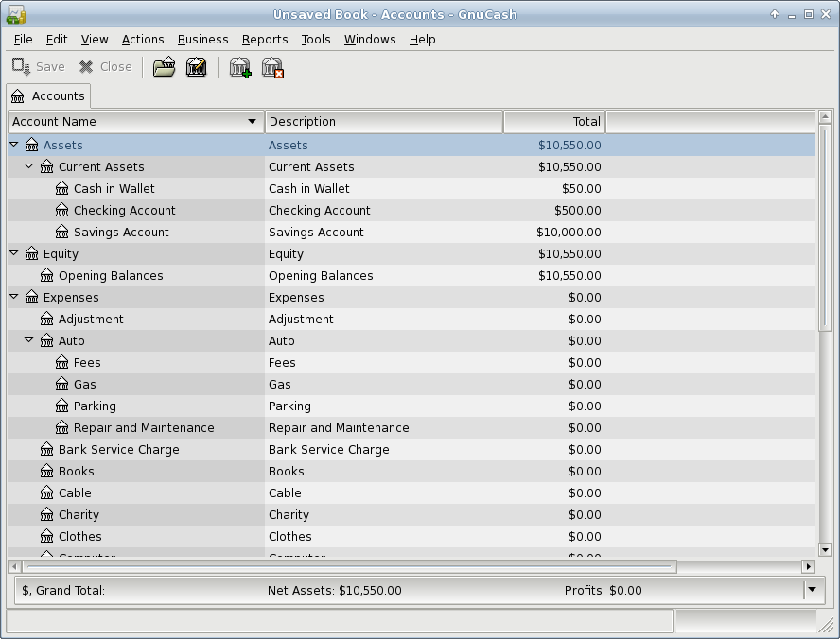
Task: Sort by the Description column header
Action: point(384,122)
